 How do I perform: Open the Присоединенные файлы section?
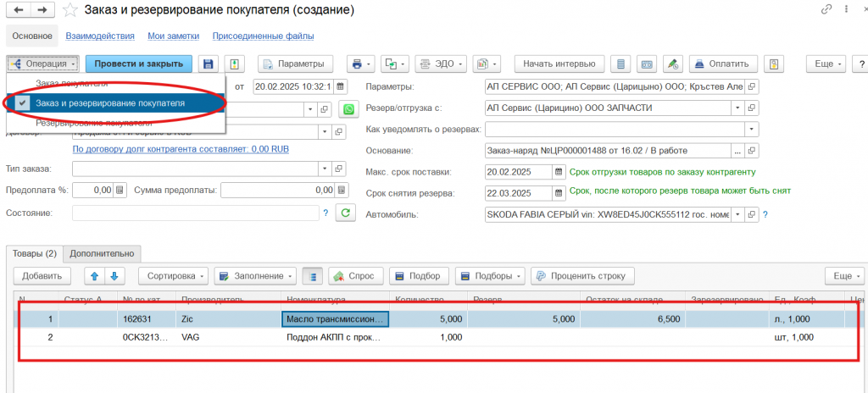coord(263,36)
